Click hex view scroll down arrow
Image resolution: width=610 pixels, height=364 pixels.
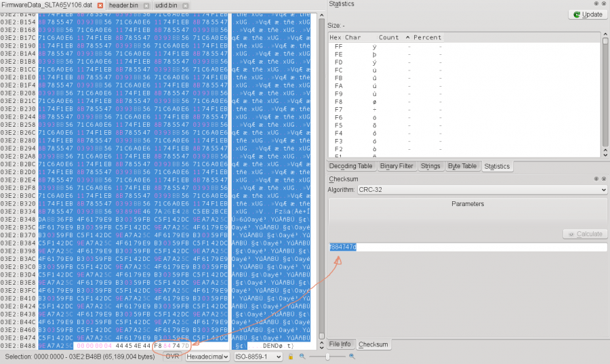pyautogui.click(x=321, y=347)
